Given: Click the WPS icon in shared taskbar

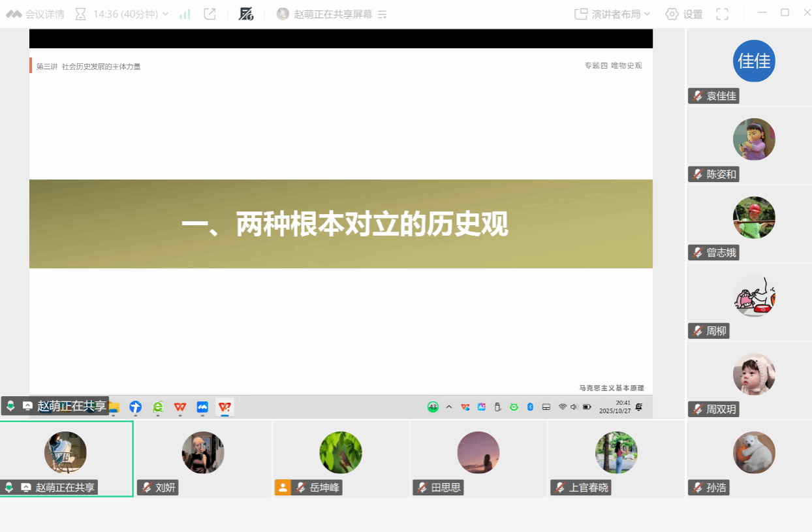Looking at the screenshot, I should pos(180,407).
